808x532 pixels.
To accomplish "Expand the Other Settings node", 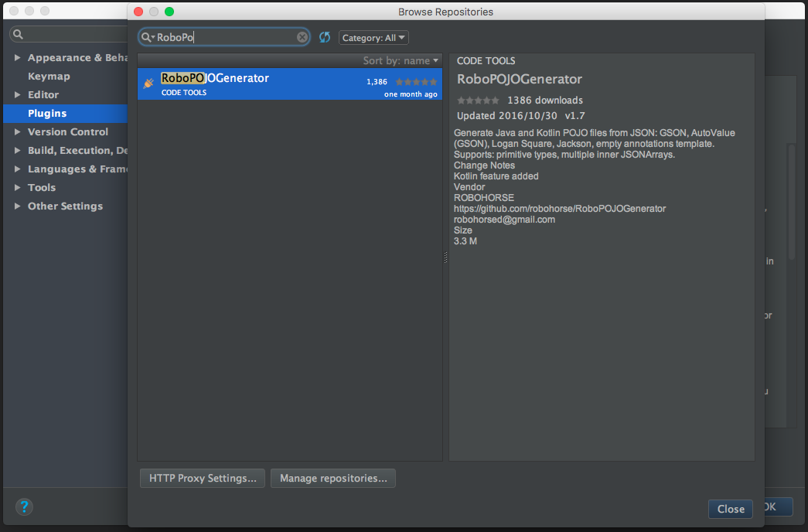I will tap(17, 206).
